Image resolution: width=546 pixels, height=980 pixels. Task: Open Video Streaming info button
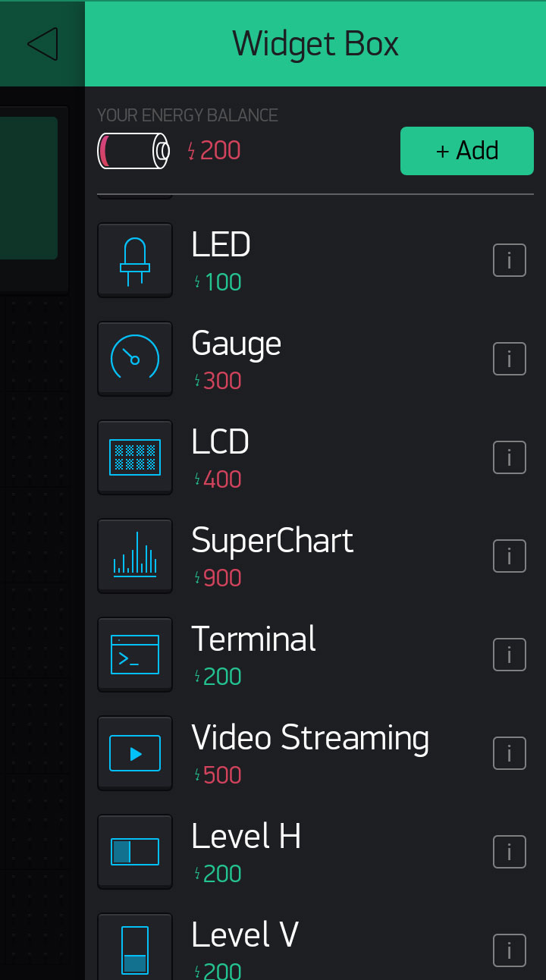(509, 753)
